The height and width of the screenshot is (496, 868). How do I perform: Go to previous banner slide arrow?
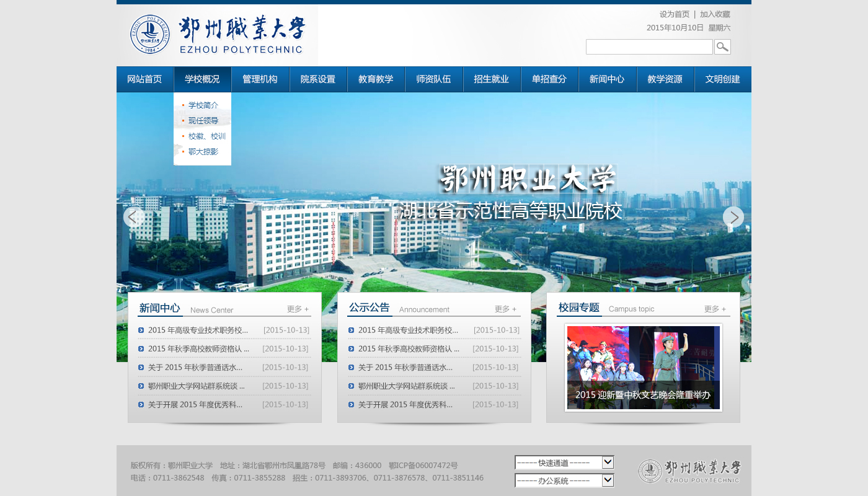[x=133, y=217]
